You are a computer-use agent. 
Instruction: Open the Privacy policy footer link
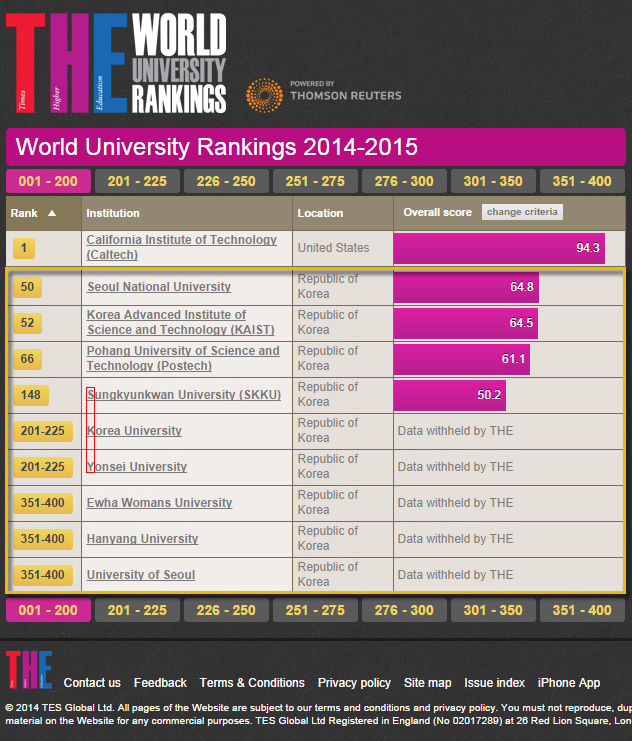[x=354, y=683]
